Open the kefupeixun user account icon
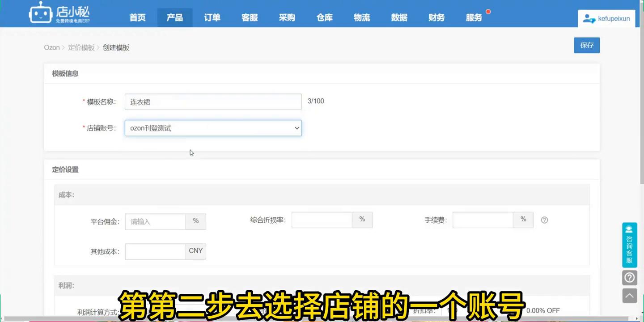The width and height of the screenshot is (644, 322). pyautogui.click(x=589, y=18)
